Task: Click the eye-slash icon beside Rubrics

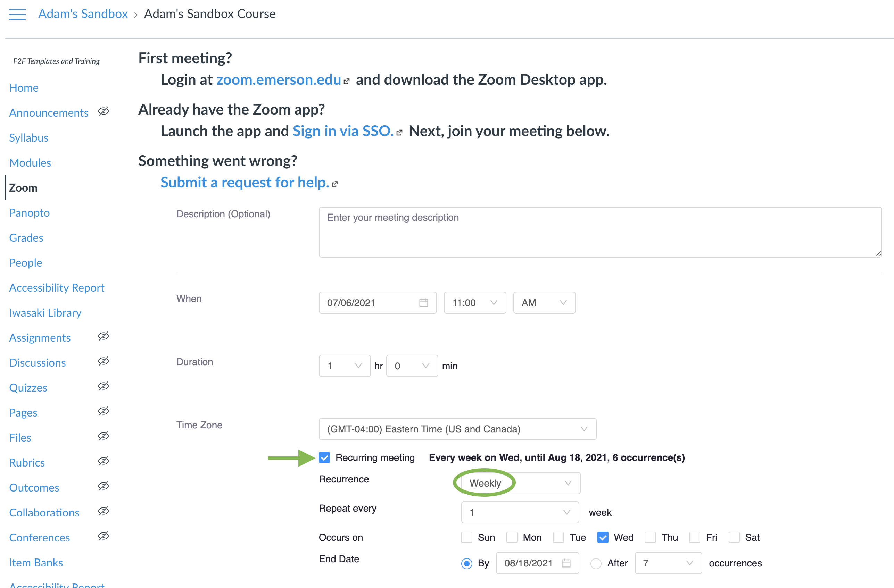Action: (104, 461)
